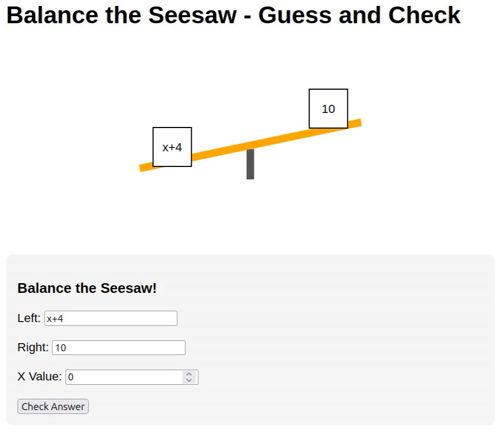
Task: Select the 10 box on the seesaw
Action: click(x=328, y=109)
